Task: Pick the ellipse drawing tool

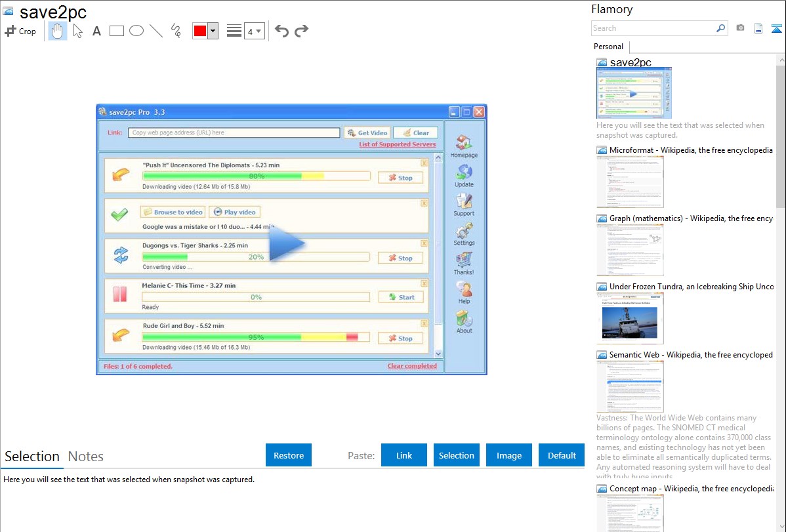Action: coord(136,31)
